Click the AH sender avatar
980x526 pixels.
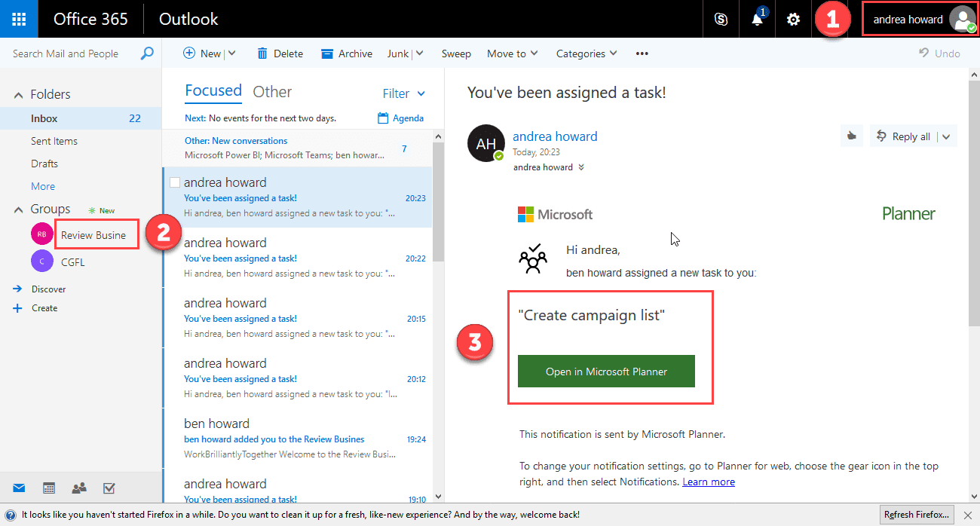[x=485, y=143]
